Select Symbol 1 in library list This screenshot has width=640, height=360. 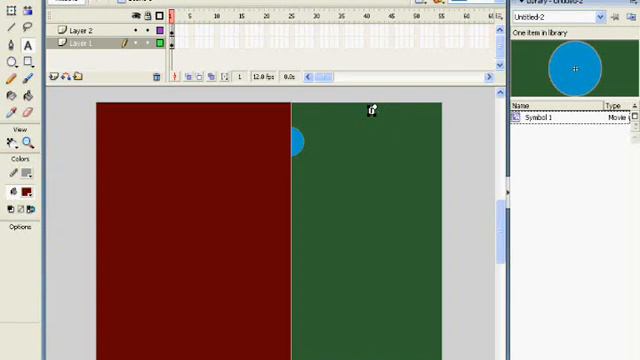[x=571, y=118]
